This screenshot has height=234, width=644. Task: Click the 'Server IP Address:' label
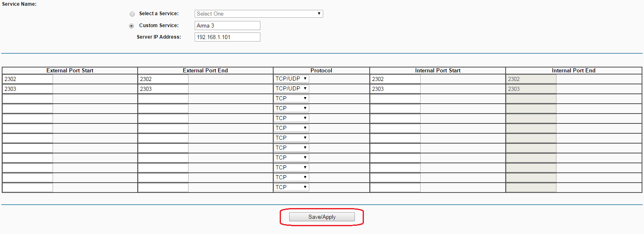(x=159, y=37)
